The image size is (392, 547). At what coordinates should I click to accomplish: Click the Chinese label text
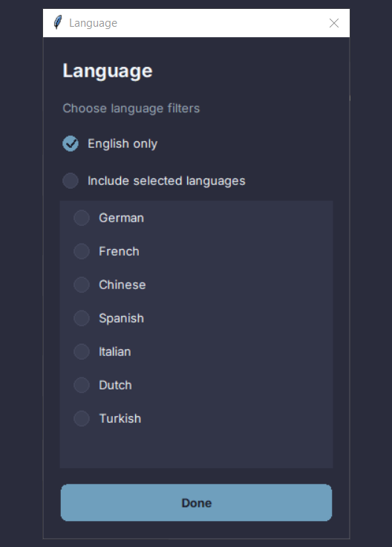(x=122, y=285)
